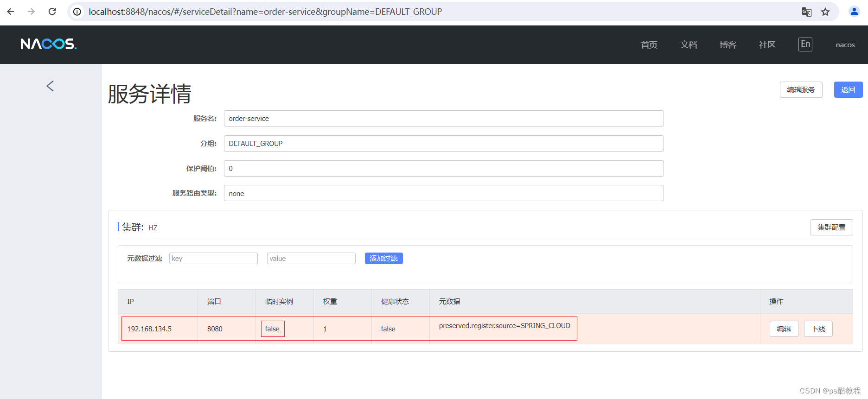Click the 集群 HZ label
The height and width of the screenshot is (399, 868).
click(140, 227)
